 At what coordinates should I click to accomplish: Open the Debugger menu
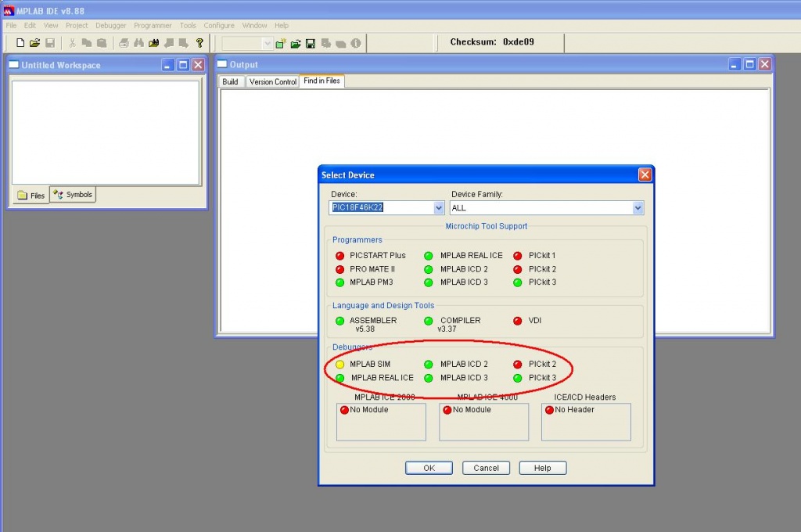111,26
